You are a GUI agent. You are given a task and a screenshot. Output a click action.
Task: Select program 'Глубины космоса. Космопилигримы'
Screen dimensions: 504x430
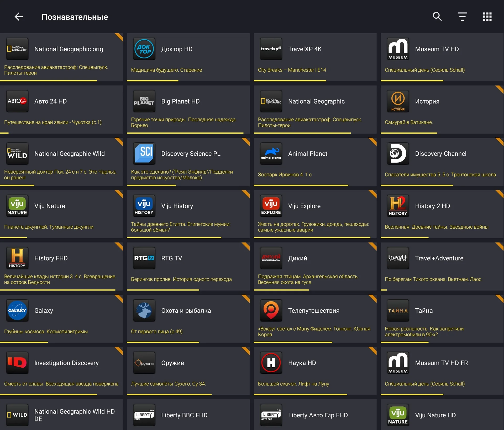[46, 331]
